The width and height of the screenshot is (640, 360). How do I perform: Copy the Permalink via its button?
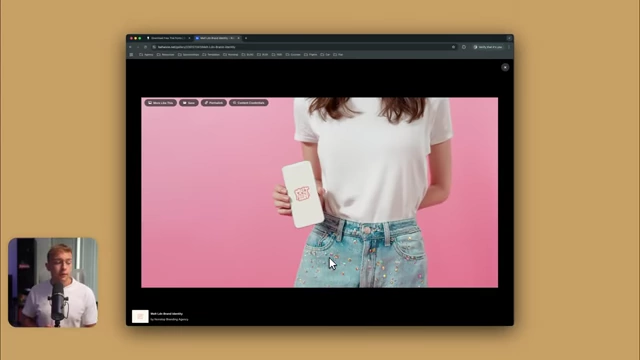tap(213, 103)
